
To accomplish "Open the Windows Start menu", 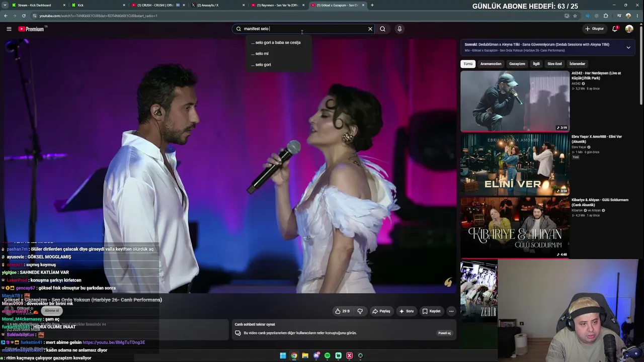I will pyautogui.click(x=283, y=356).
